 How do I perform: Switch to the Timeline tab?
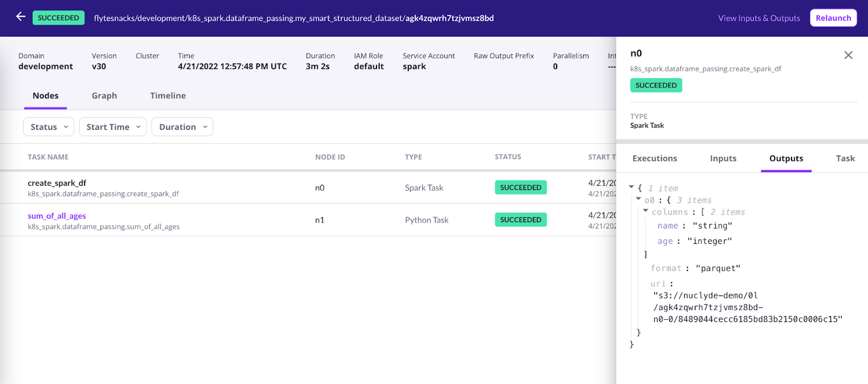point(168,96)
